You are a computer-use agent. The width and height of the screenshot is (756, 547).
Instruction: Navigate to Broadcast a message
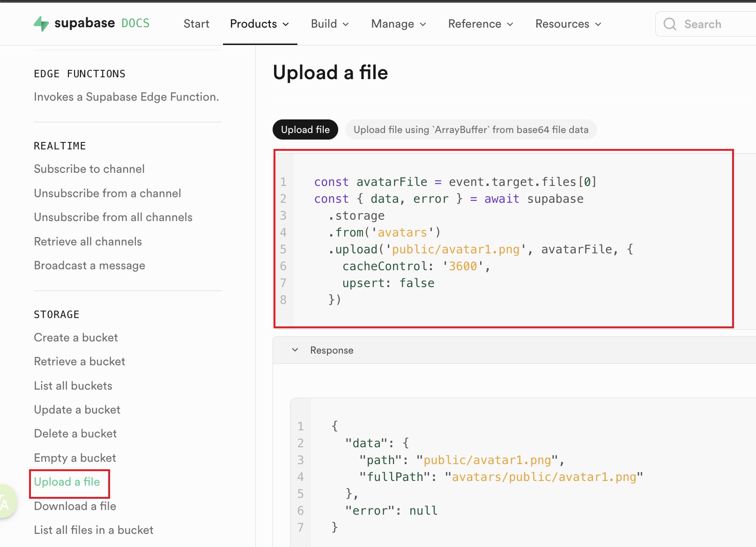[89, 266]
